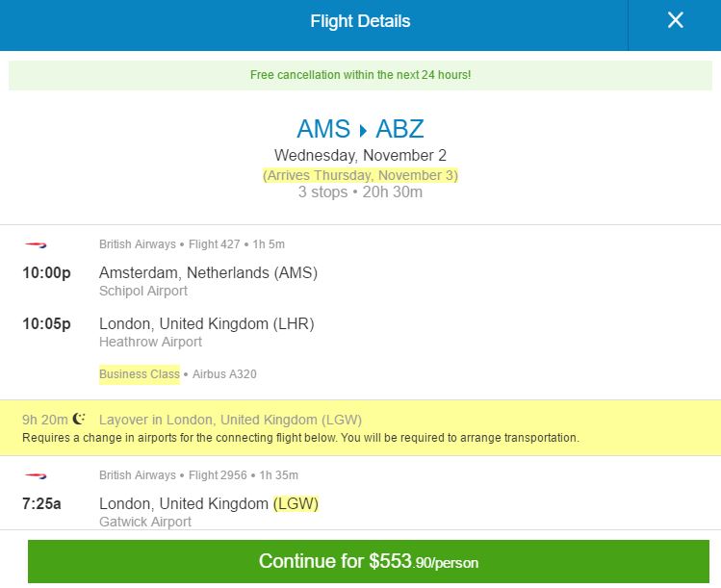
Task: Click the arrow between AMS and ABZ
Action: (363, 129)
